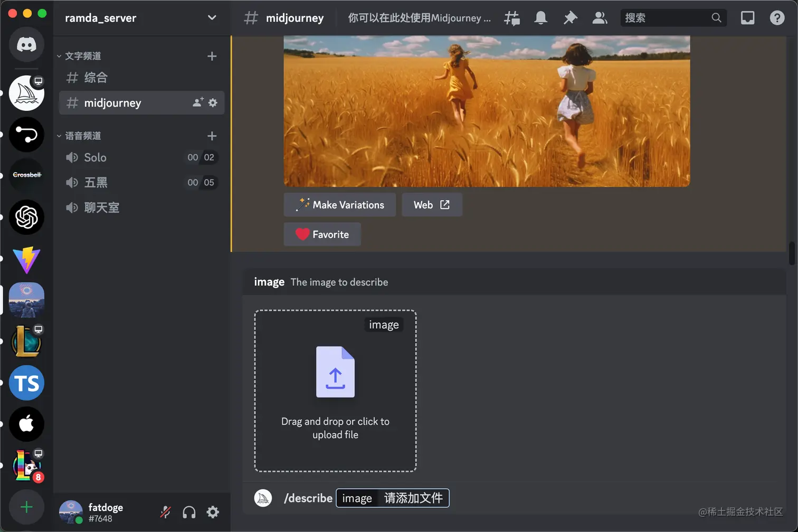Toggle headphone deafen
This screenshot has width=798, height=532.
click(189, 512)
